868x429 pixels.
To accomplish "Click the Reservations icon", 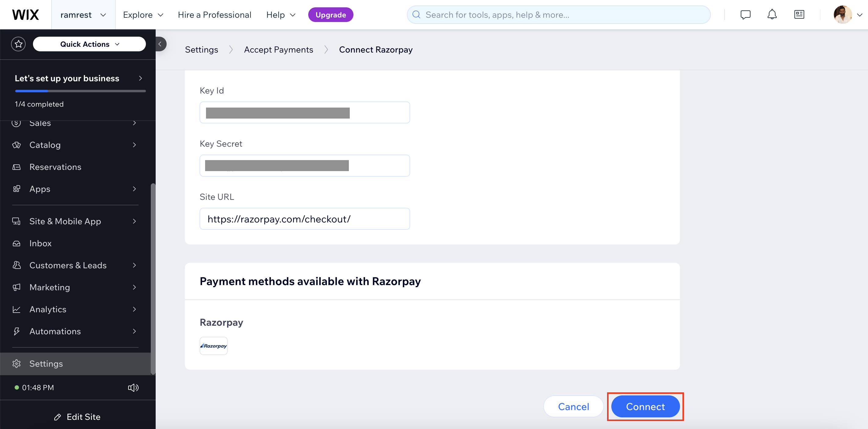I will pyautogui.click(x=16, y=167).
